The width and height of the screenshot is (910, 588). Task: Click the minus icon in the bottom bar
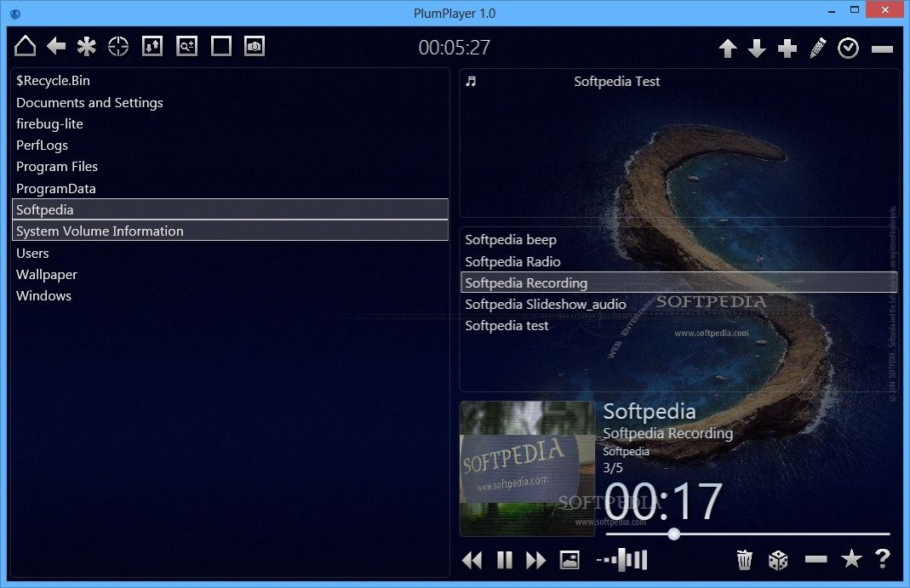tap(816, 559)
